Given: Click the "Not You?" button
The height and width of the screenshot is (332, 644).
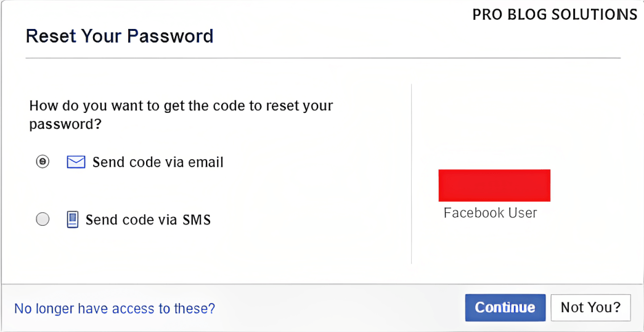Looking at the screenshot, I should (590, 308).
